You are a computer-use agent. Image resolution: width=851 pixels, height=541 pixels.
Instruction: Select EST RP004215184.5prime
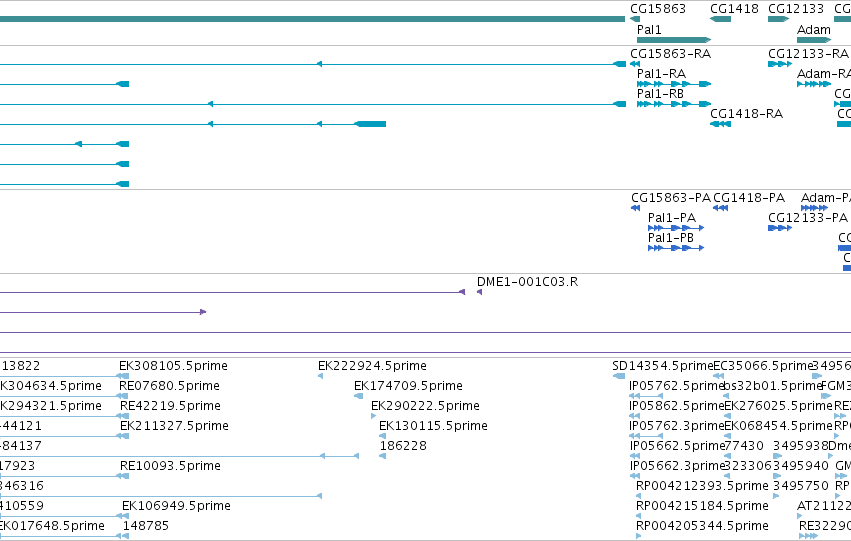(x=702, y=506)
